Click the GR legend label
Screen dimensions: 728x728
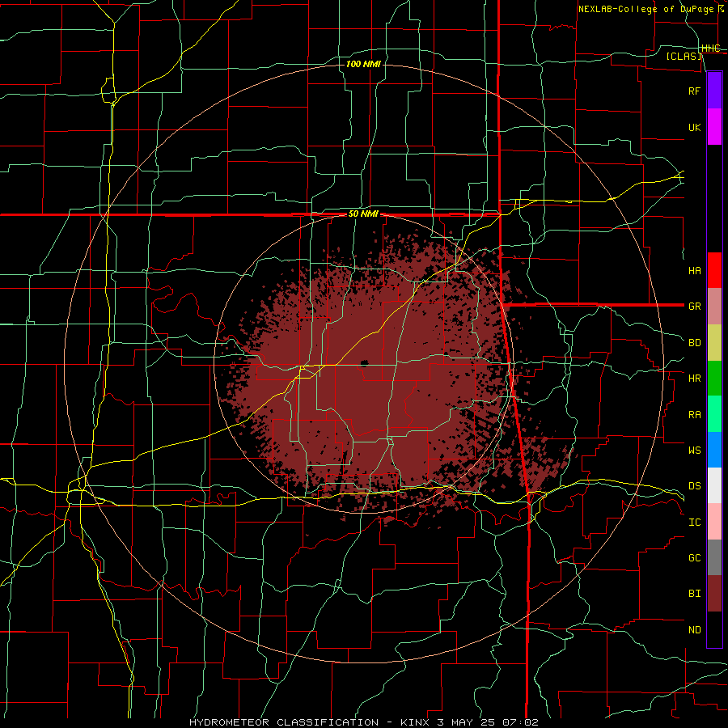pyautogui.click(x=694, y=307)
